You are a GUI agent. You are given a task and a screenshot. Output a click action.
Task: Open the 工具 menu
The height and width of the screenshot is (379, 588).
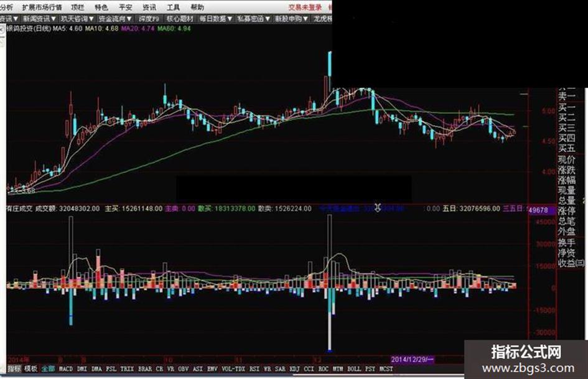click(173, 7)
